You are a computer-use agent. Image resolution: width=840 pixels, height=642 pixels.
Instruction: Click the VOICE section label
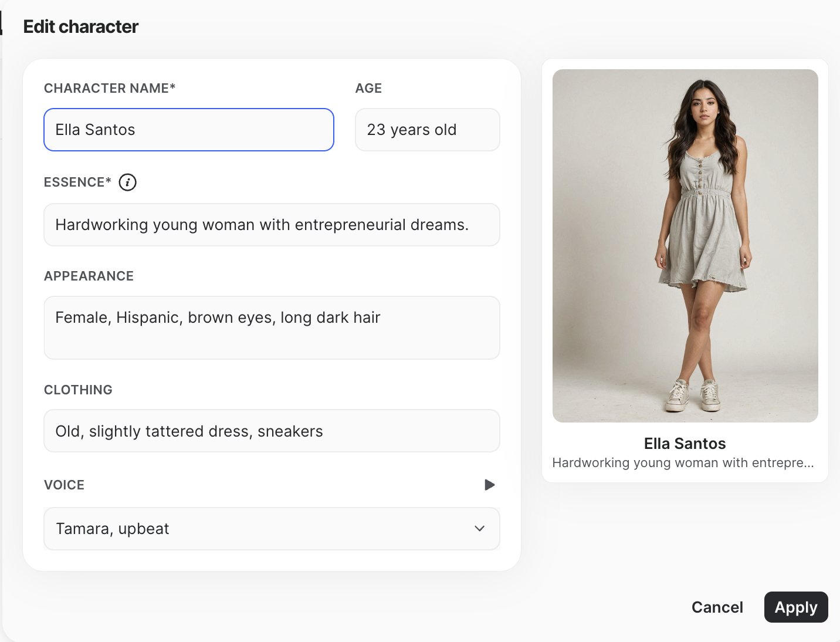coord(65,485)
